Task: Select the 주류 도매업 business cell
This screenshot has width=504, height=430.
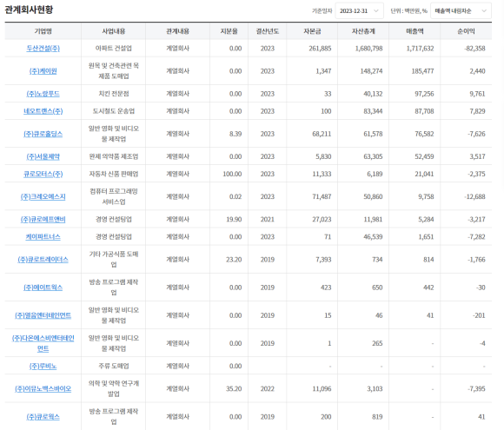Action: (x=114, y=366)
